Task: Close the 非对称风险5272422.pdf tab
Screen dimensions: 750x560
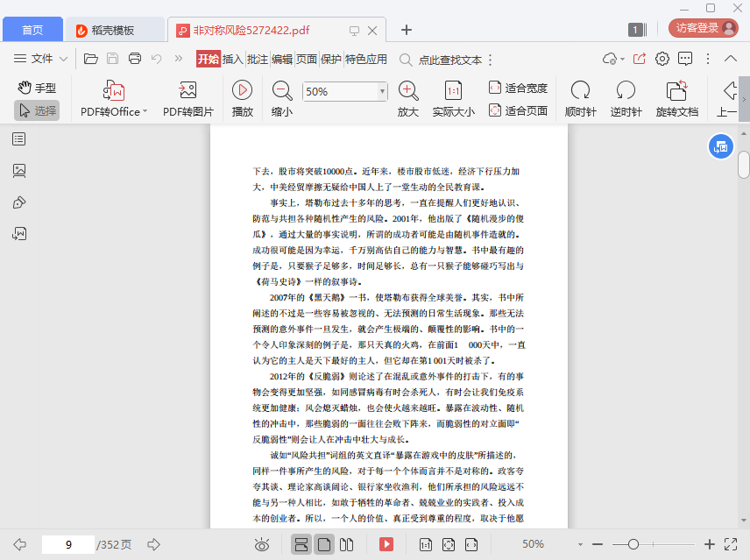Action: point(372,31)
